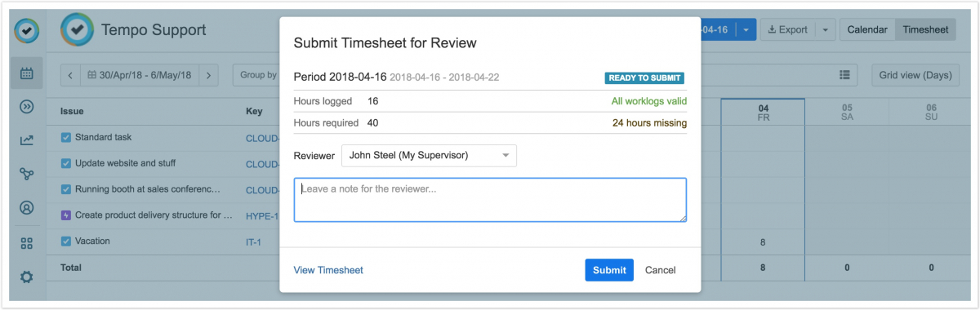Switch to the Timesheet tab
Viewport: 980px width, 310px height.
[x=926, y=30]
